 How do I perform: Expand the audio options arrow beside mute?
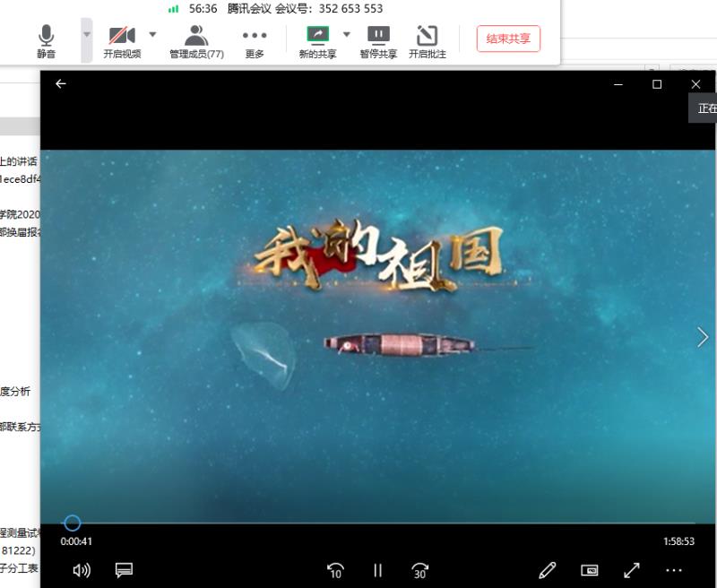(x=87, y=35)
